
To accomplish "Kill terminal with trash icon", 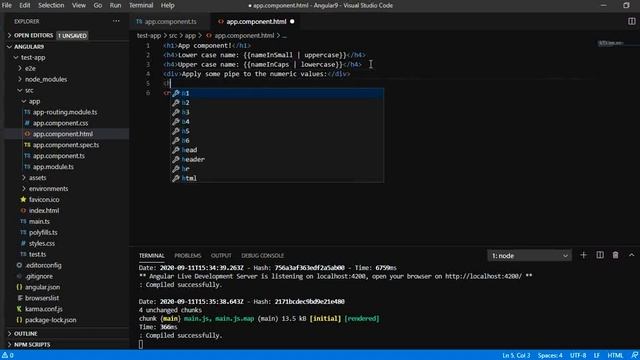I will [x=616, y=255].
